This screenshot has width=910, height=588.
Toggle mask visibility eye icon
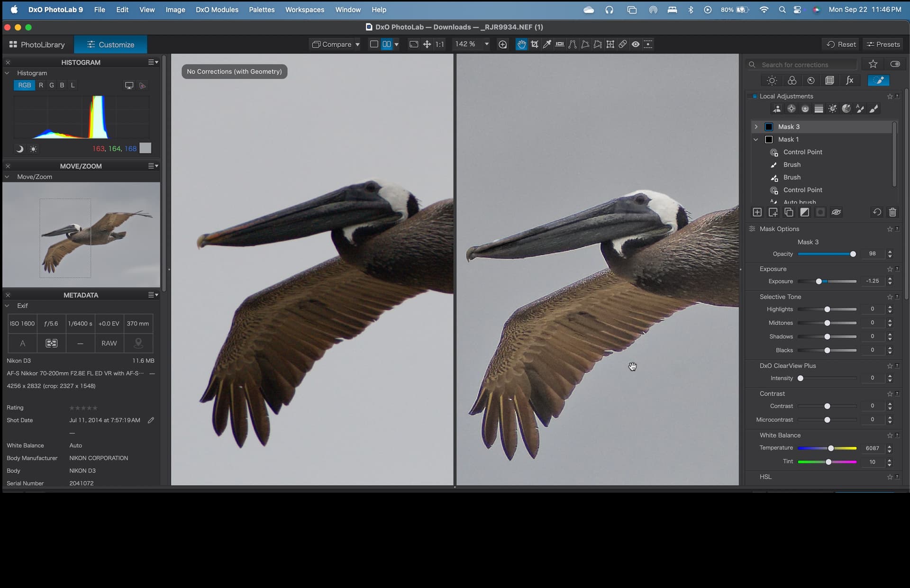[836, 212]
